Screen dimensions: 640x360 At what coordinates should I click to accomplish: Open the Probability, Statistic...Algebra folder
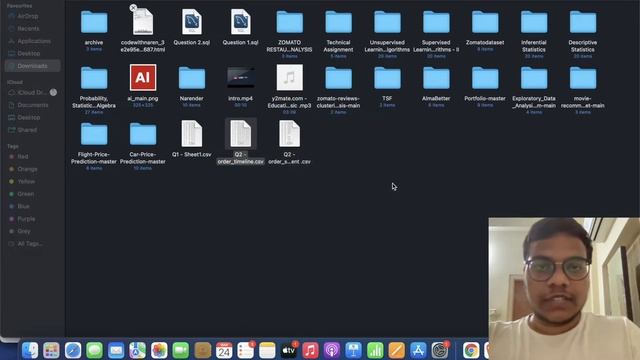pyautogui.click(x=94, y=78)
